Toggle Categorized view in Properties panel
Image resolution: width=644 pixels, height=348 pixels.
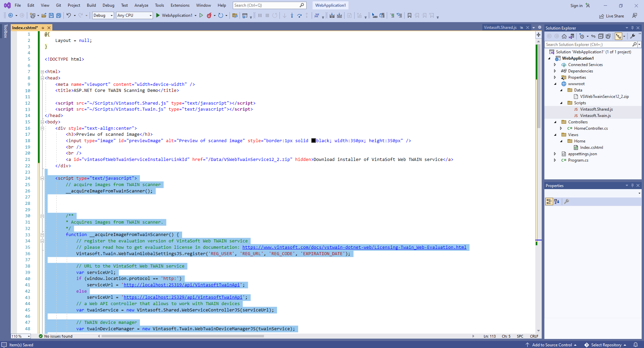point(549,201)
